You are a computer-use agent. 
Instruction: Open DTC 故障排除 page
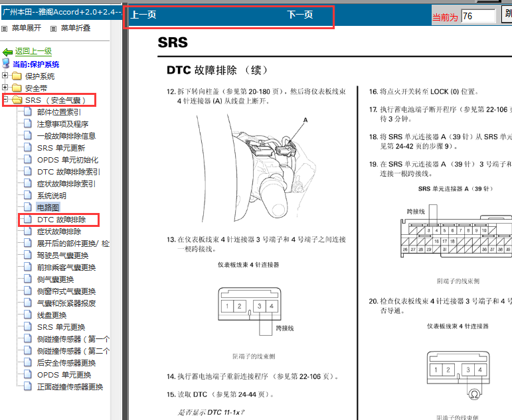61,220
